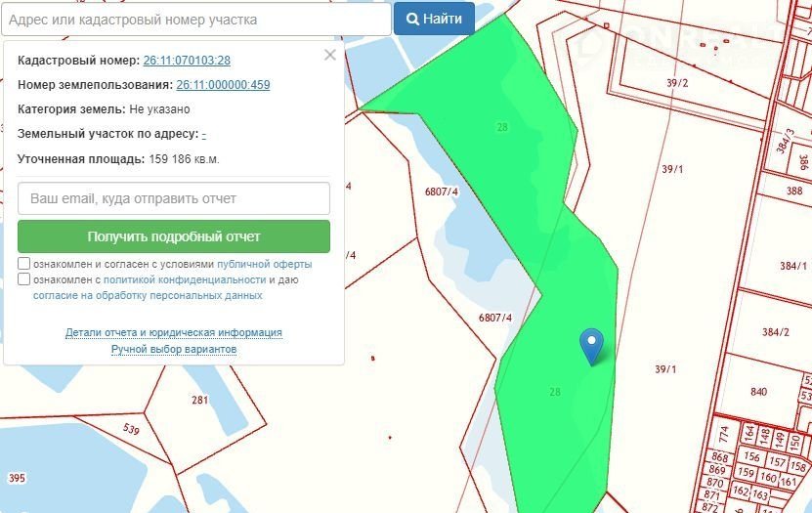
Task: Click the email input for report
Action: pos(174,198)
